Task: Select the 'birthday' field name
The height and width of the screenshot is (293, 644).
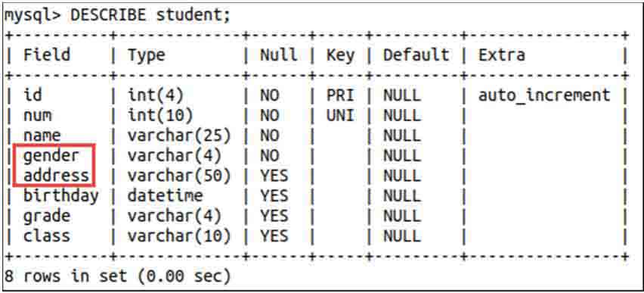Action: click(60, 196)
